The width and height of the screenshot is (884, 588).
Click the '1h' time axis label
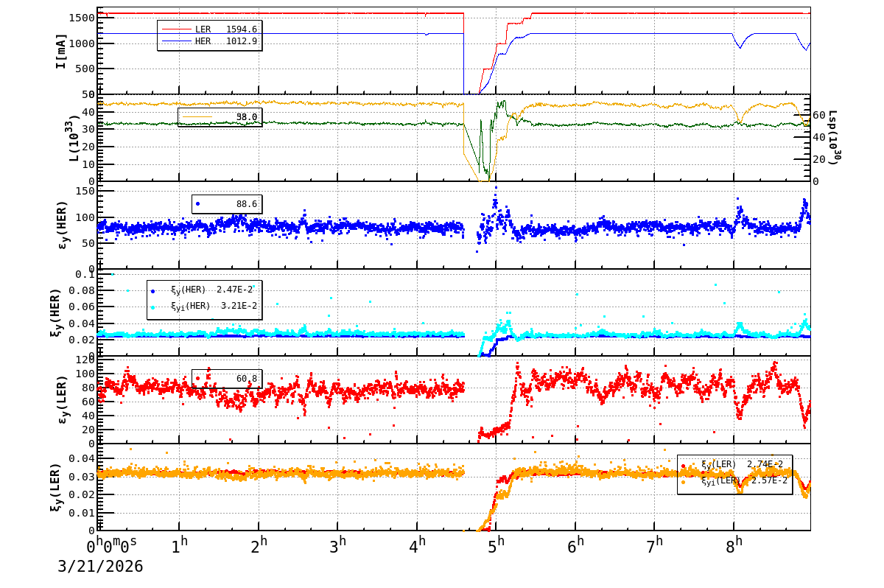tap(179, 546)
